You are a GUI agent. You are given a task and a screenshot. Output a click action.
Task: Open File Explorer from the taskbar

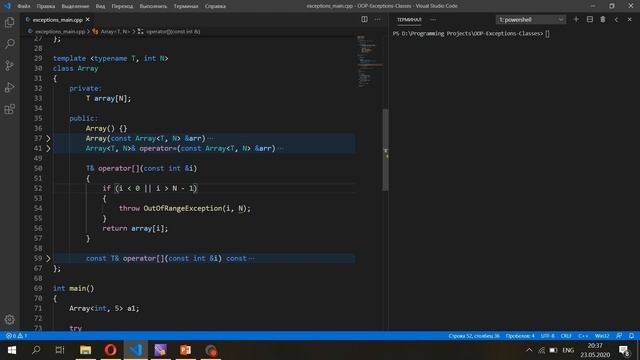tap(85, 350)
